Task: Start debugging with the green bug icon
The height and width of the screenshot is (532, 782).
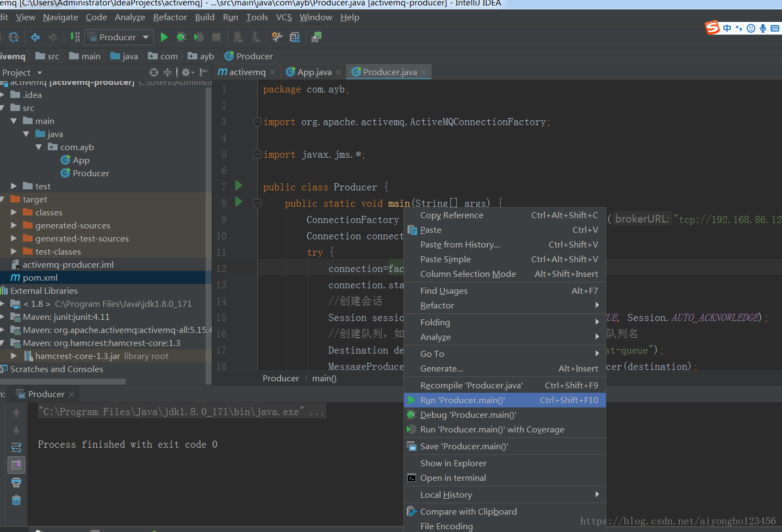Action: (x=182, y=37)
